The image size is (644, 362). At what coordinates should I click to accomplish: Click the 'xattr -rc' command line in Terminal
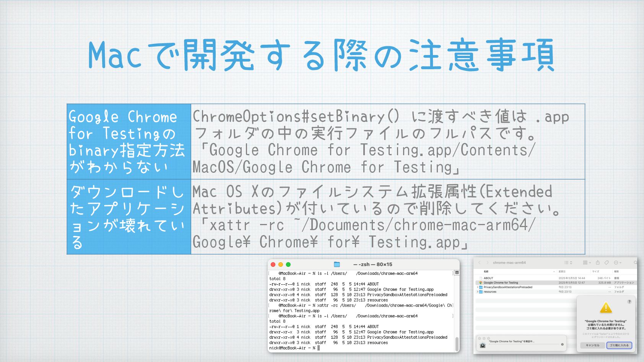361,305
